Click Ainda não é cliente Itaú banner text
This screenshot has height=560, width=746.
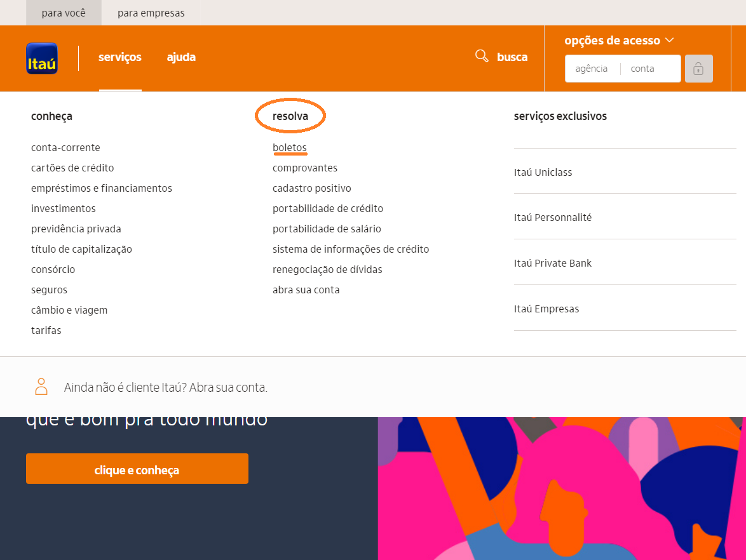coord(166,387)
